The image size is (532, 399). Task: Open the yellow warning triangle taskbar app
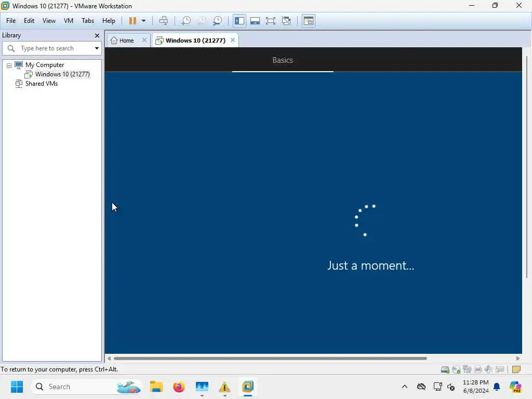(x=224, y=387)
